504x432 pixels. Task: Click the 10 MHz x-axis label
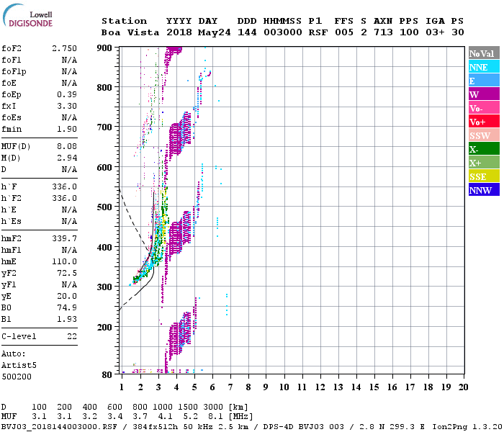284,387
